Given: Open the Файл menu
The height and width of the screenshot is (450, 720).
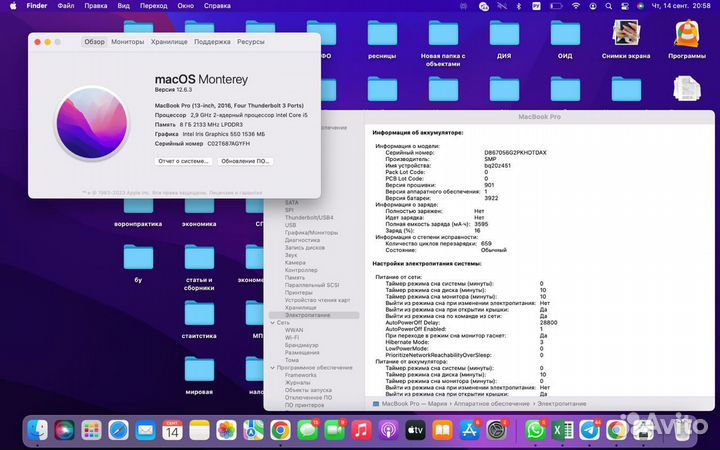Looking at the screenshot, I should click(x=66, y=6).
